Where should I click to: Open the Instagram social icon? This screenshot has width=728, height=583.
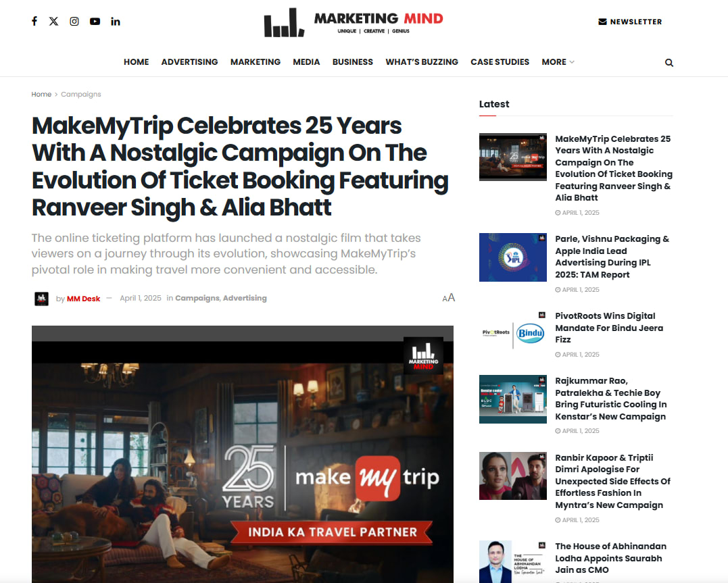tap(74, 22)
